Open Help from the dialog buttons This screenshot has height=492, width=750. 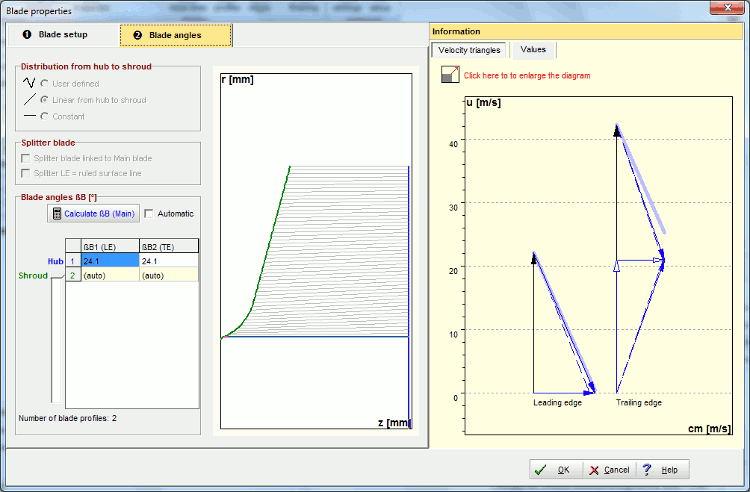[662, 470]
